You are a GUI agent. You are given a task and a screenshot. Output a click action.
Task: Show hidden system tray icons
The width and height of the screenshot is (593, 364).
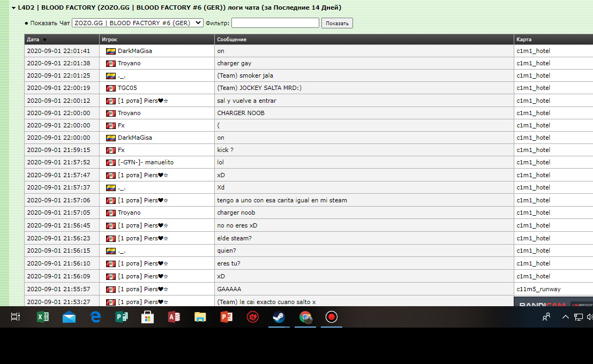coord(565,317)
